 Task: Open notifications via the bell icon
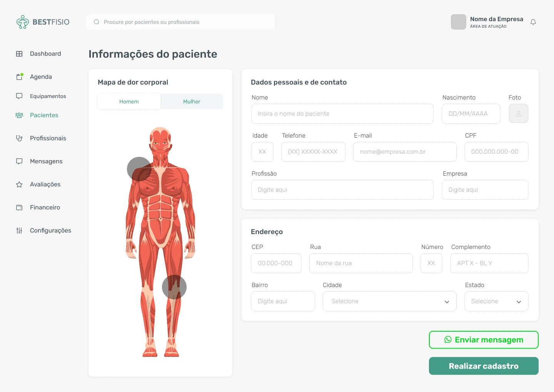point(533,22)
